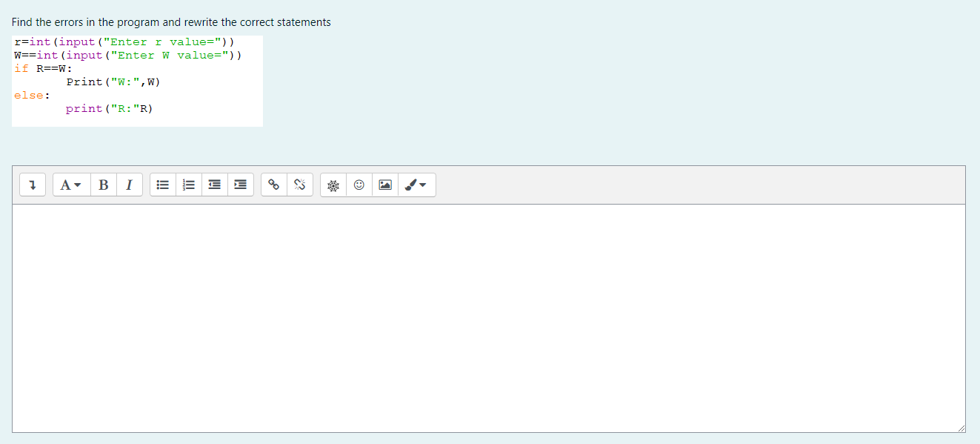This screenshot has height=444, width=980.
Task: Insert an ordered numbered list
Action: [x=189, y=185]
